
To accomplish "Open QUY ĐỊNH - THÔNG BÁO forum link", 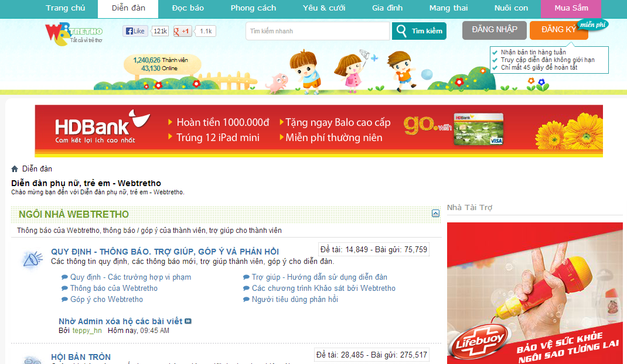I will (165, 252).
